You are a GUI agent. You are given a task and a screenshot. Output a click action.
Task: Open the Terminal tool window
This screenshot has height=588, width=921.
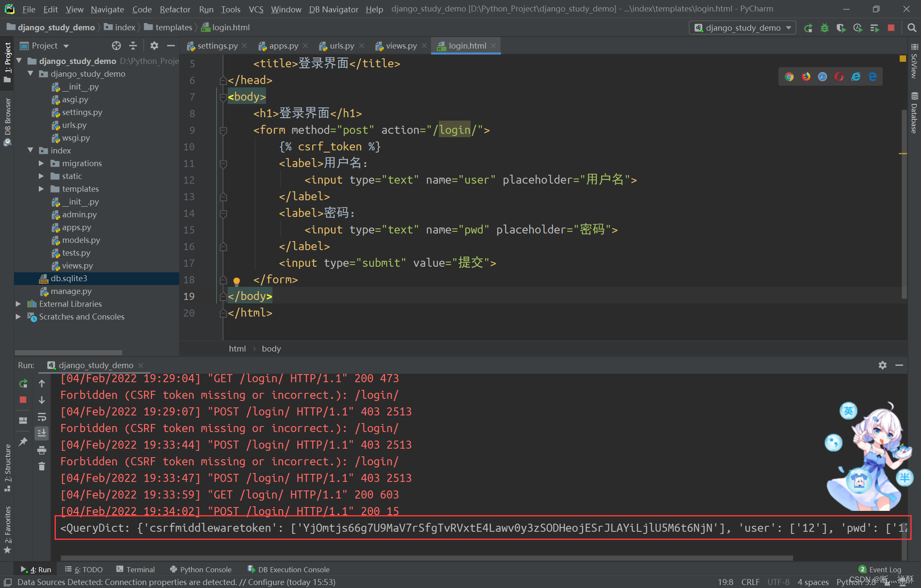[136, 569]
